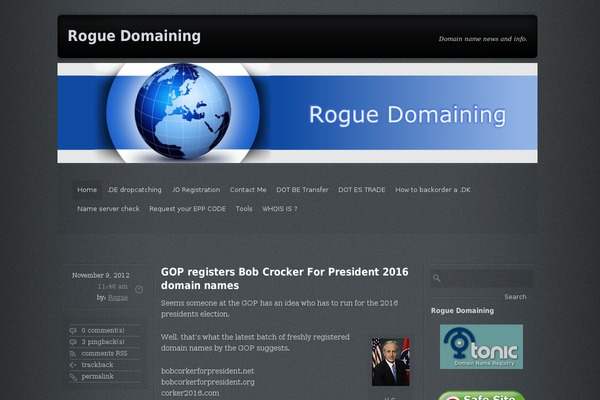Open Request your EPP CODE page
The width and height of the screenshot is (600, 400).
(x=188, y=209)
